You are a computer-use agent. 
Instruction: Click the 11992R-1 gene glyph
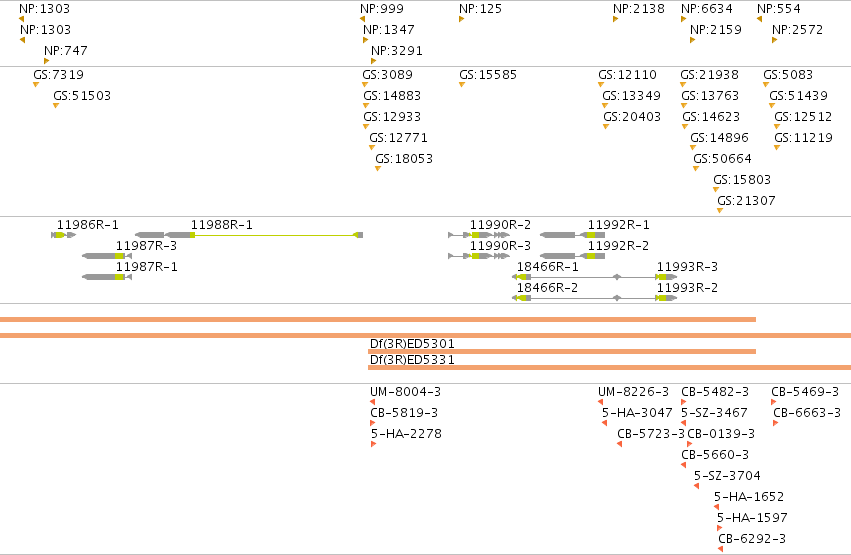pos(573,235)
